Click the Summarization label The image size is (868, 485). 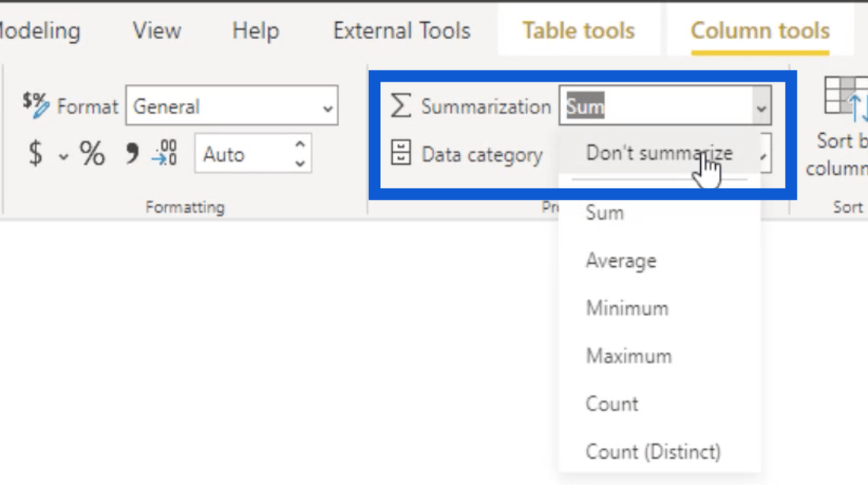coord(485,106)
